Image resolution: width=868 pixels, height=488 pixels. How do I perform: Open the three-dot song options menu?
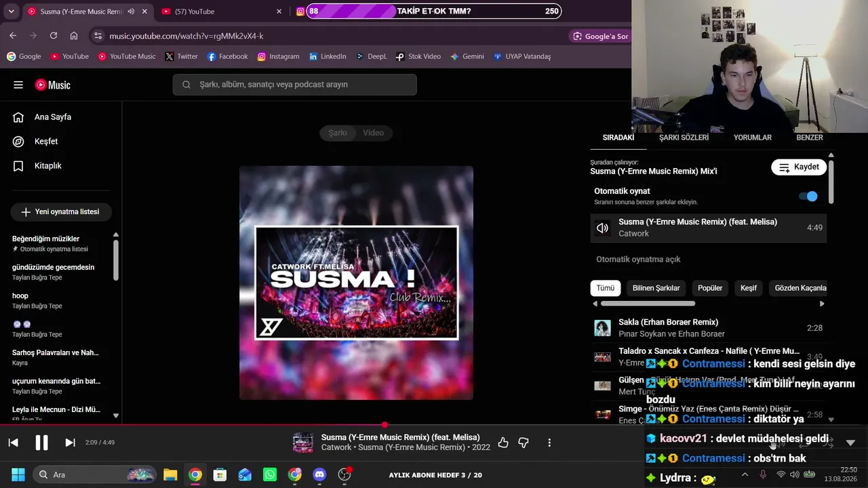tap(549, 443)
